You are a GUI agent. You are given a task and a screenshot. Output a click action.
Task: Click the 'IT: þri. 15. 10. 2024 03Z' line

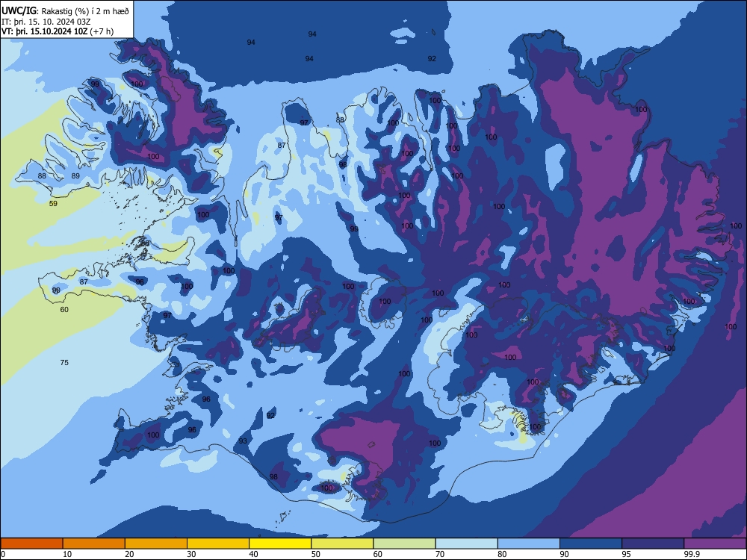[46, 22]
